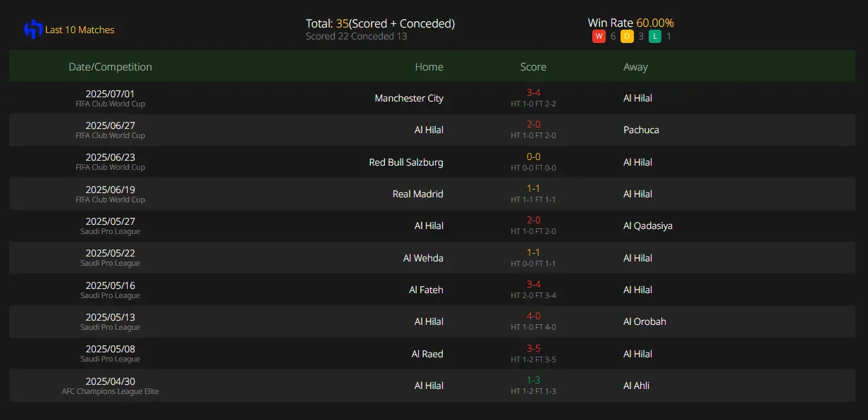Open Manchester City team link

409,98
